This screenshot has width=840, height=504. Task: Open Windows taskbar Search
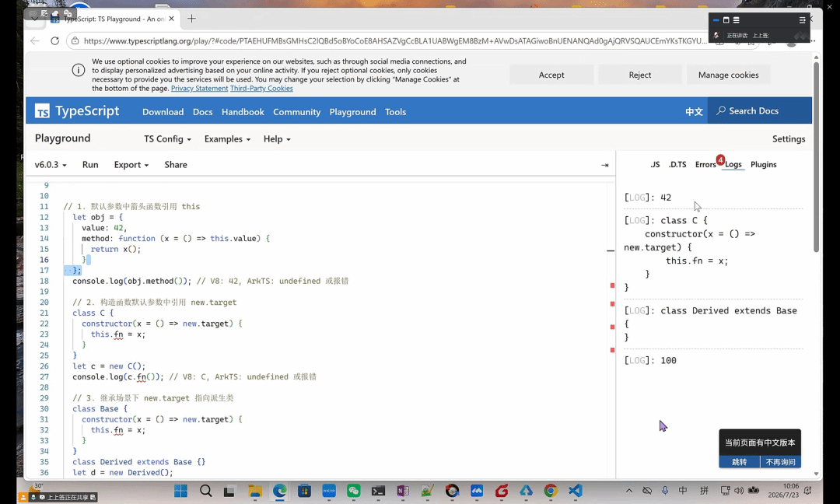[x=205, y=491]
